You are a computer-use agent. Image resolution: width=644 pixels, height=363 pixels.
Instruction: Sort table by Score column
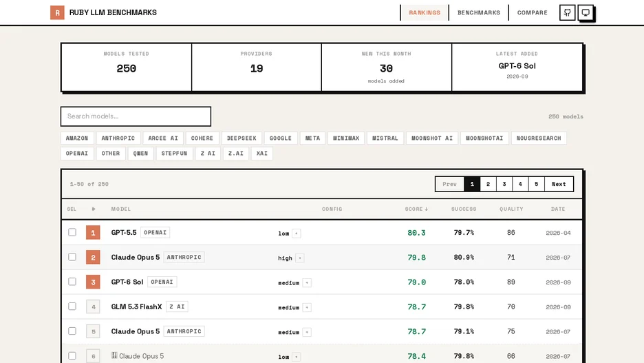(x=416, y=209)
